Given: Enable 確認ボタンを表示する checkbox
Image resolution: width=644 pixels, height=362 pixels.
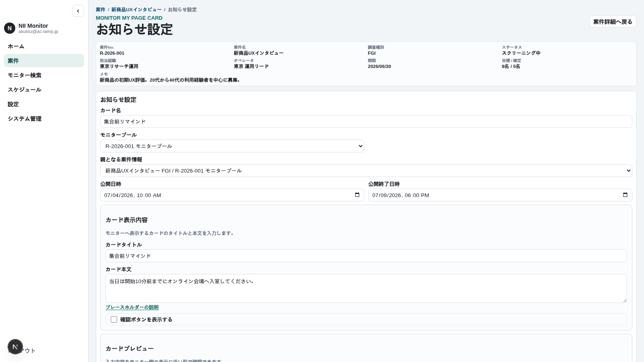Looking at the screenshot, I should (x=114, y=319).
